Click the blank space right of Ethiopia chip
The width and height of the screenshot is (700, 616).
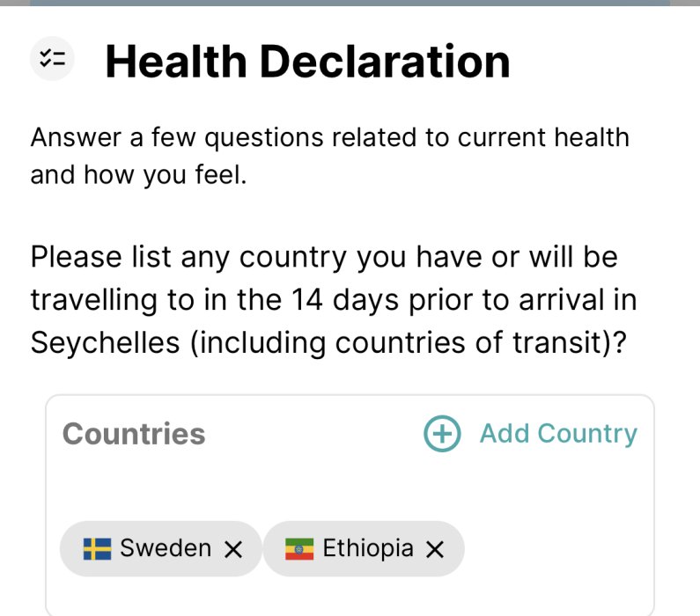(555, 550)
